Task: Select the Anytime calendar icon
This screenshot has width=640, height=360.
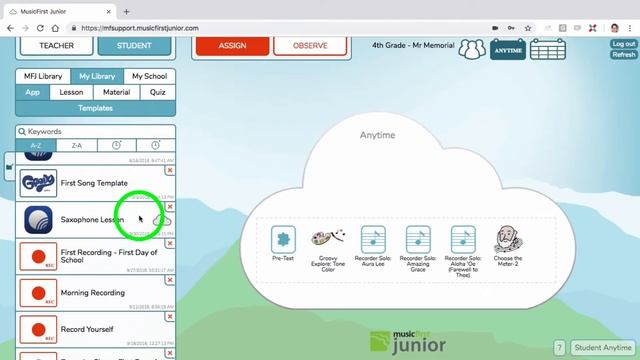Action: [x=508, y=49]
